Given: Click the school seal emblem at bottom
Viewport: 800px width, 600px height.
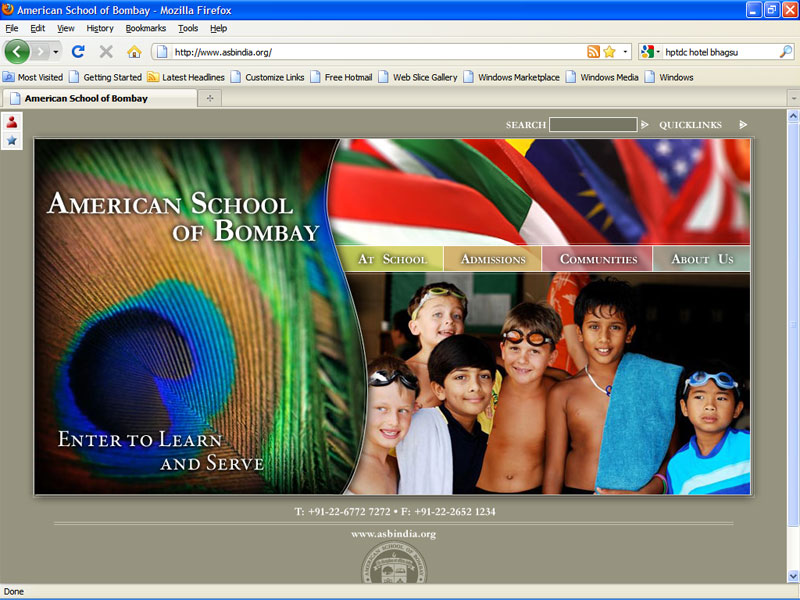Looking at the screenshot, I should (394, 563).
